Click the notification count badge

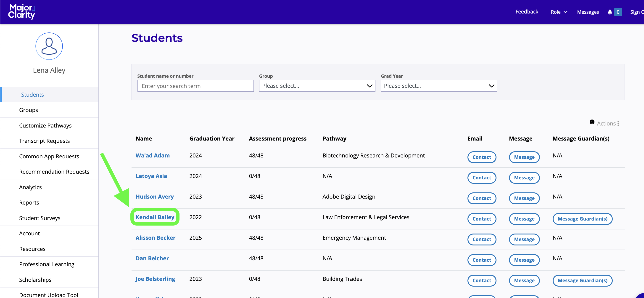point(618,12)
